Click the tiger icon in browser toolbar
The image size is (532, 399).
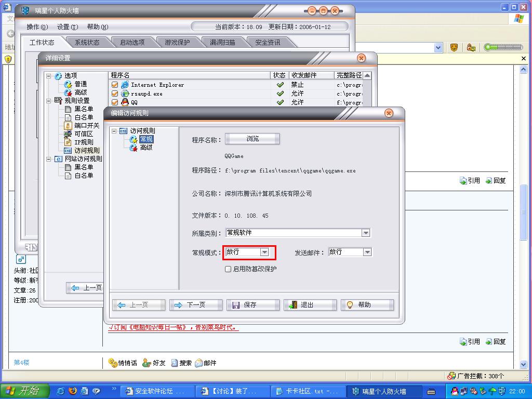pyautogui.click(x=454, y=47)
